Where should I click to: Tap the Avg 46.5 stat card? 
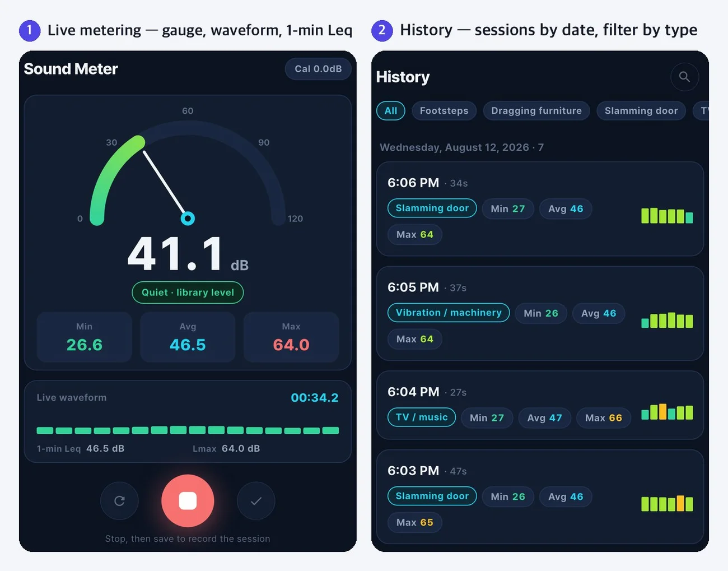(188, 337)
